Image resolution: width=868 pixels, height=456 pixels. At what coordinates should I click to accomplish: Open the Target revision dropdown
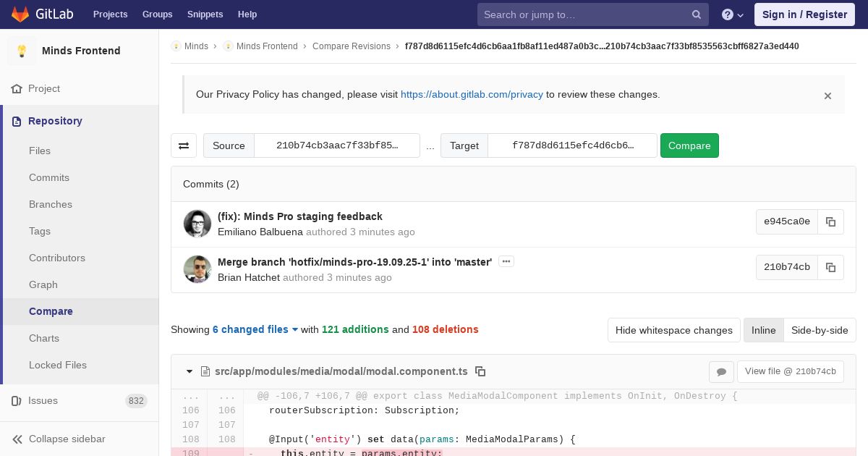(x=573, y=145)
